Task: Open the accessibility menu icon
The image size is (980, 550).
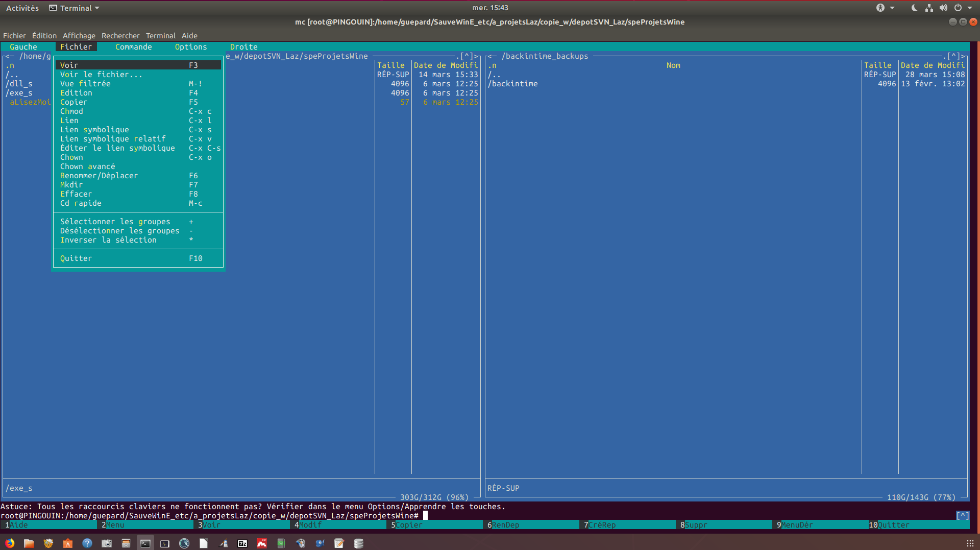Action: (x=880, y=8)
